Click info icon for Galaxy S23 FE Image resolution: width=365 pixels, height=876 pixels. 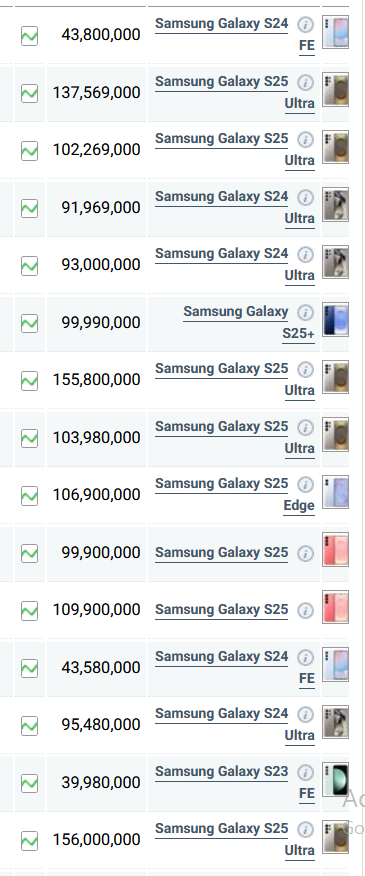point(305,772)
